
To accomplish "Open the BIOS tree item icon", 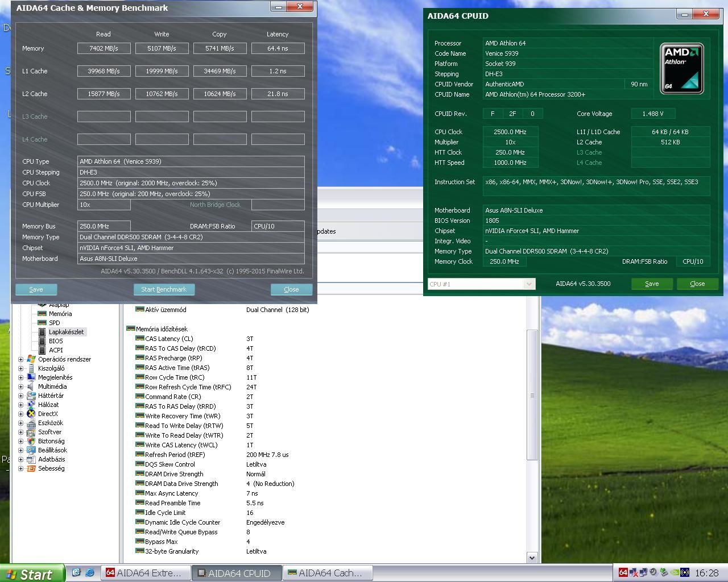I will click(x=42, y=341).
